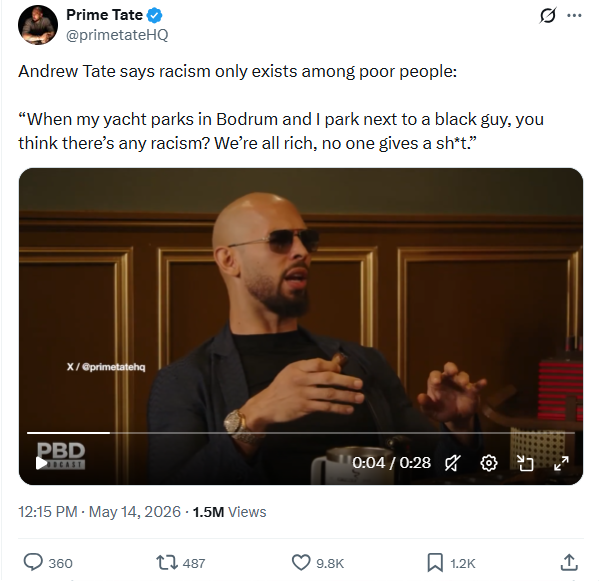This screenshot has height=581, width=599.
Task: Seek along the video progress bar
Action: 301,433
